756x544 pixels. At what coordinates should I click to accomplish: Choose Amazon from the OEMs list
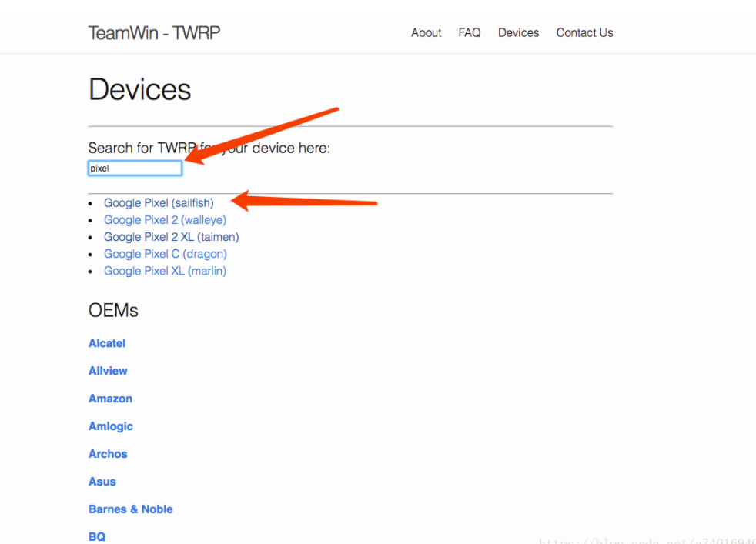click(x=110, y=399)
